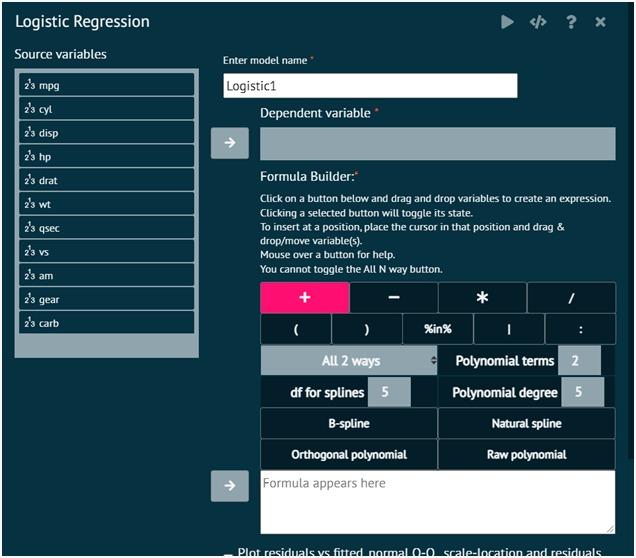Select the %in% operator button
This screenshot has height=558, width=636.
(x=438, y=329)
